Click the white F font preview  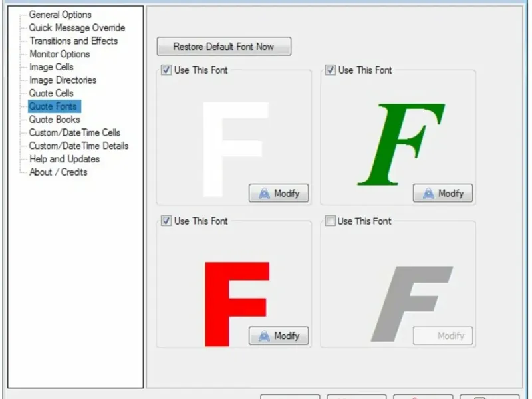click(x=235, y=149)
